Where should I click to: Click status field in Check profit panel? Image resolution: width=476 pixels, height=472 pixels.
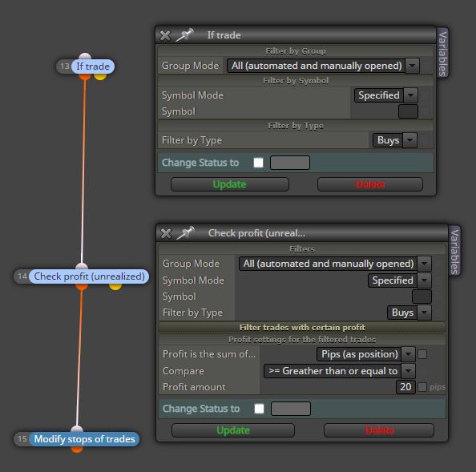pyautogui.click(x=291, y=409)
